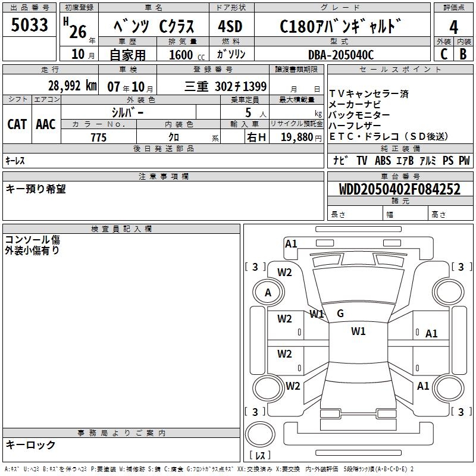Click the office notice キーロック

[x=31, y=444]
